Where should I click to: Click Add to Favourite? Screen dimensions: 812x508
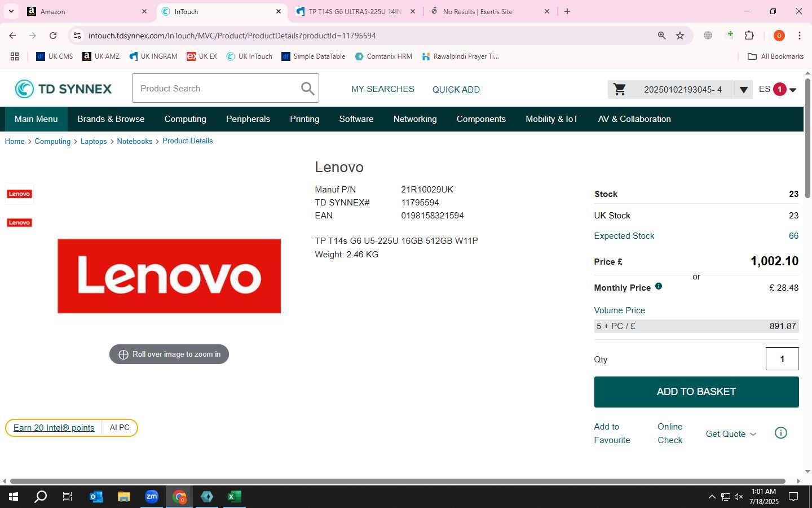pyautogui.click(x=612, y=433)
